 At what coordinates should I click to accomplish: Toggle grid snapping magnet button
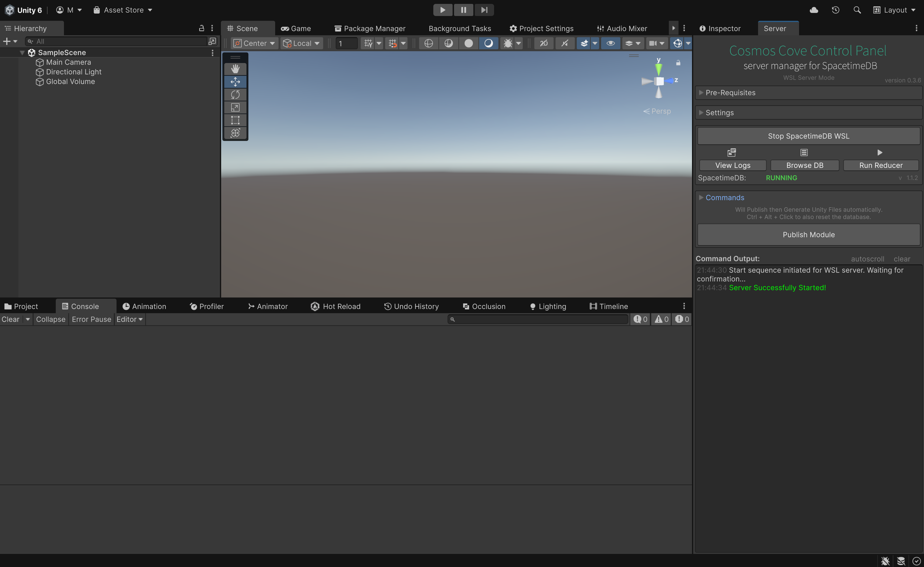tap(392, 43)
